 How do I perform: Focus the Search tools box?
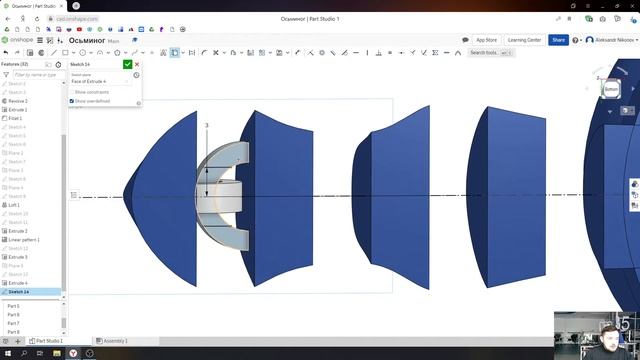coord(491,53)
